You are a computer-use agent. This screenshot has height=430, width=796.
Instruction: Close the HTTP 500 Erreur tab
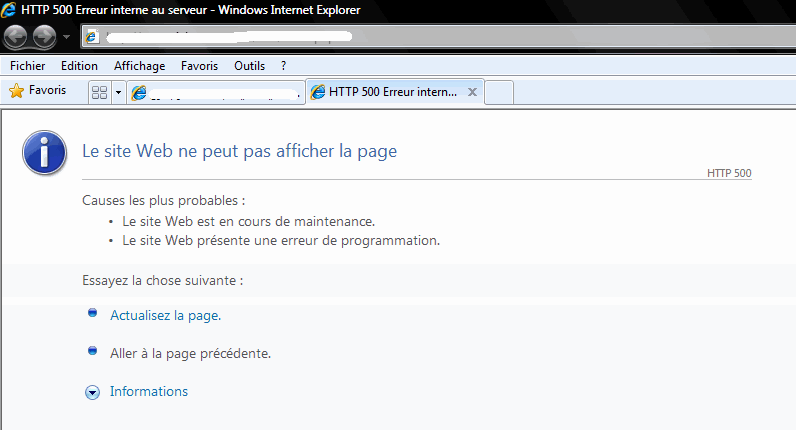pyautogui.click(x=473, y=92)
